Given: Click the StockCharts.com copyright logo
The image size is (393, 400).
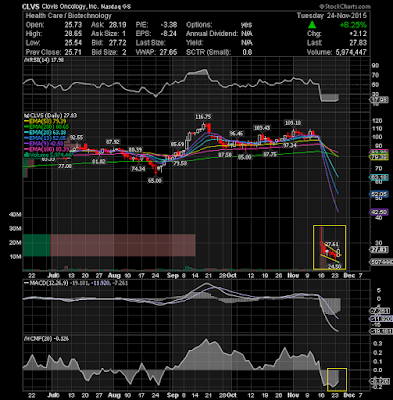Looking at the screenshot, I should [x=345, y=6].
